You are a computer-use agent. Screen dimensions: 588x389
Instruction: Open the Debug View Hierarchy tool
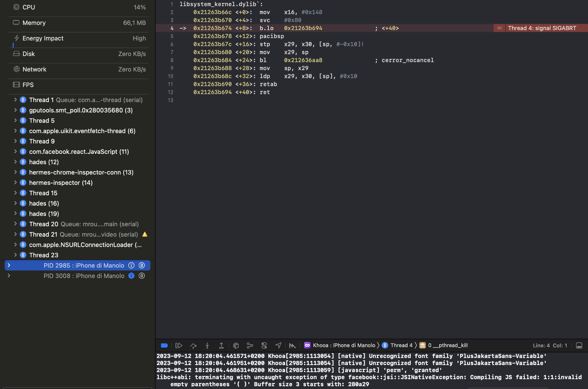pyautogui.click(x=236, y=345)
